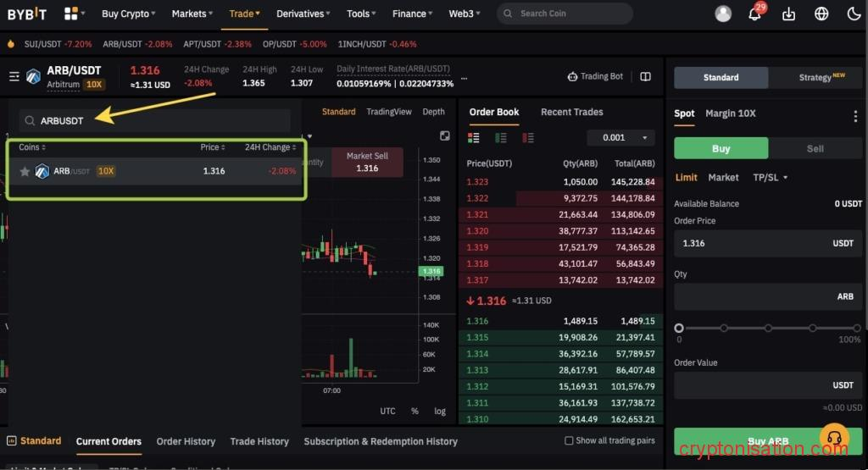This screenshot has width=868, height=470.
Task: Expand the Derivatives menu
Action: (304, 14)
